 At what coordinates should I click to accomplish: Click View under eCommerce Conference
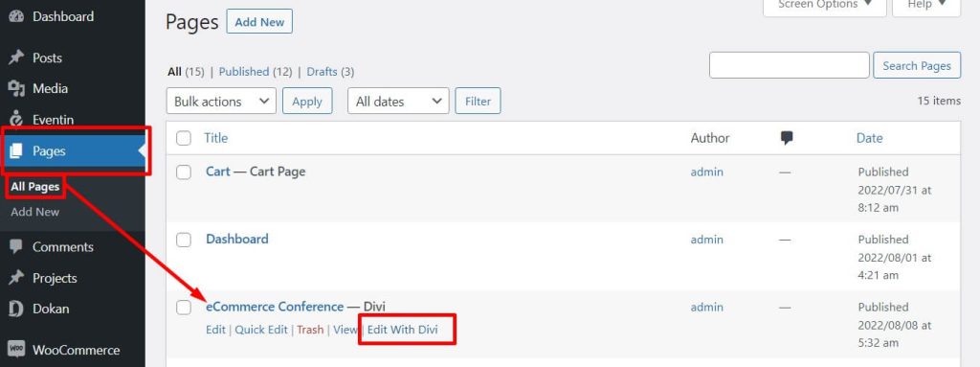pyautogui.click(x=345, y=330)
